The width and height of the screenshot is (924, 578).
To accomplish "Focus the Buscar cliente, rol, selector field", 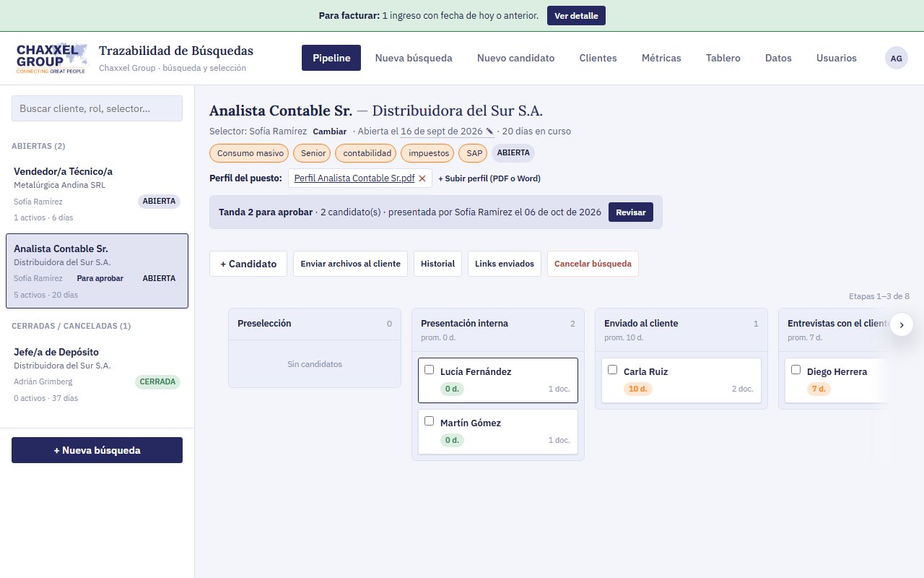I will click(97, 108).
